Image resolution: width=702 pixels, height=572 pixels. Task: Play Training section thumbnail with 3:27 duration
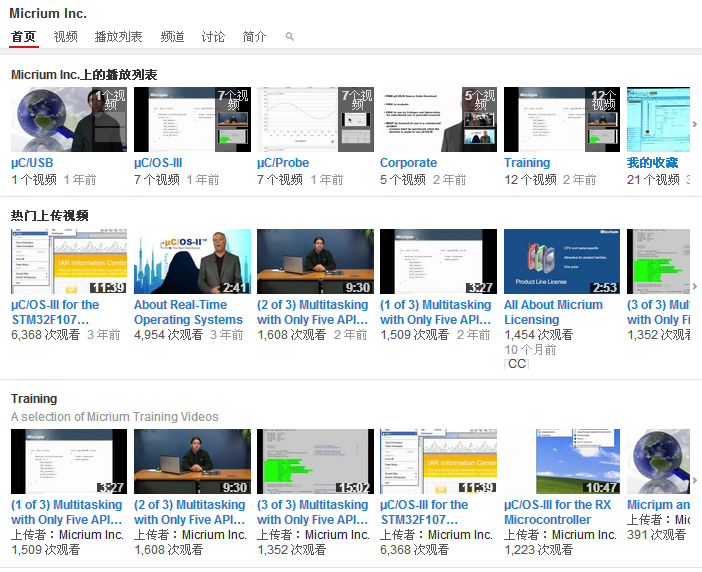[x=69, y=461]
